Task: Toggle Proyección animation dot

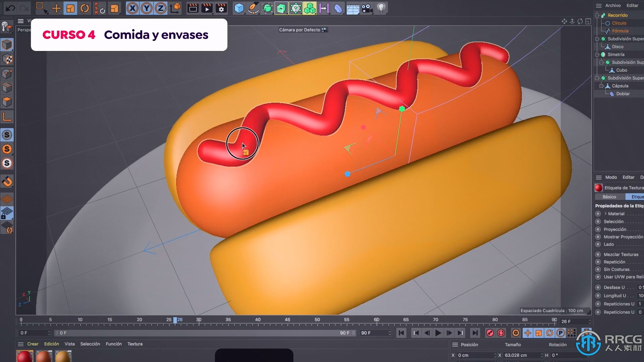Action: click(x=598, y=229)
